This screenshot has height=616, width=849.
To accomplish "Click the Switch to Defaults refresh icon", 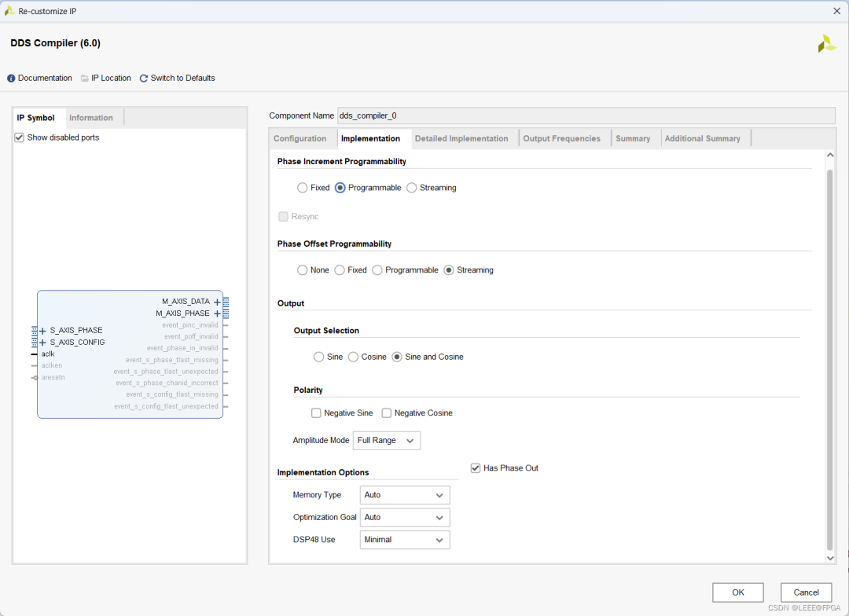I will 144,79.
